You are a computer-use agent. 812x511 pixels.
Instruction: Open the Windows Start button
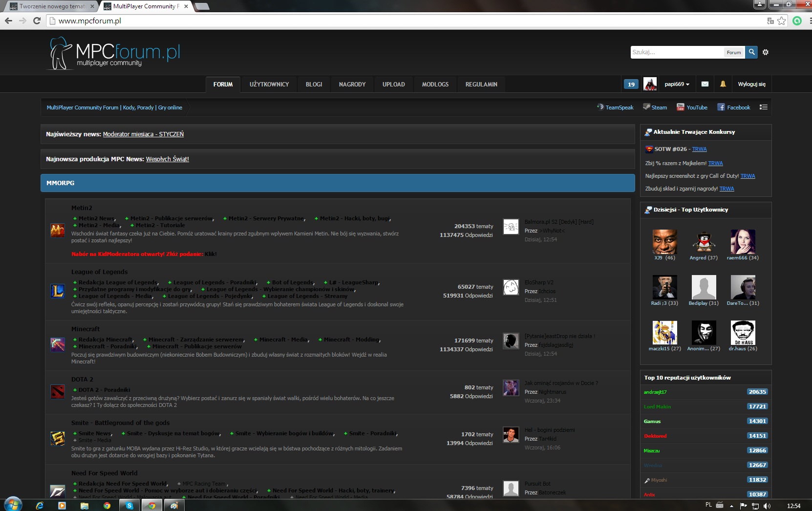click(13, 504)
